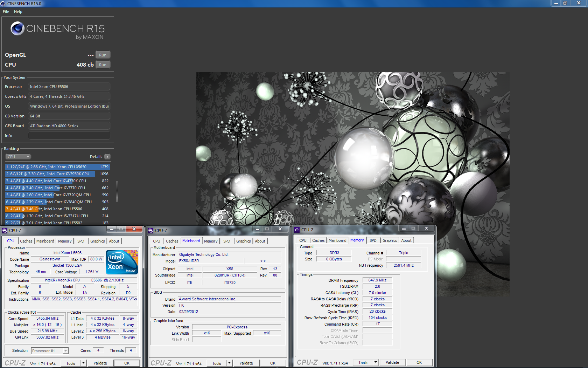Open the About tab in the left CPU-Z window
The height and width of the screenshot is (368, 588).
114,241
